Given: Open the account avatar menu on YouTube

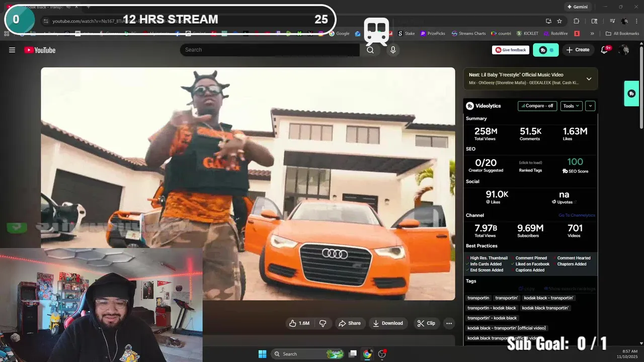Looking at the screenshot, I should tap(624, 50).
